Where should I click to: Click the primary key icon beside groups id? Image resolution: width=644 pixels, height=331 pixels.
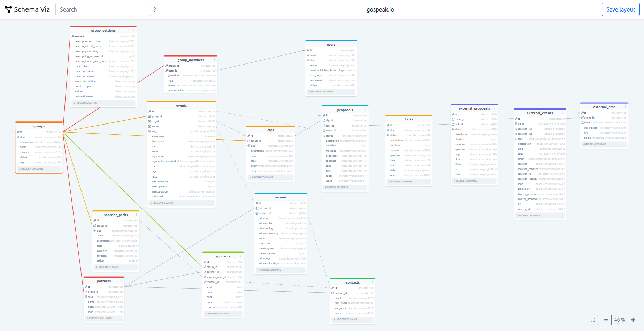tap(18, 132)
